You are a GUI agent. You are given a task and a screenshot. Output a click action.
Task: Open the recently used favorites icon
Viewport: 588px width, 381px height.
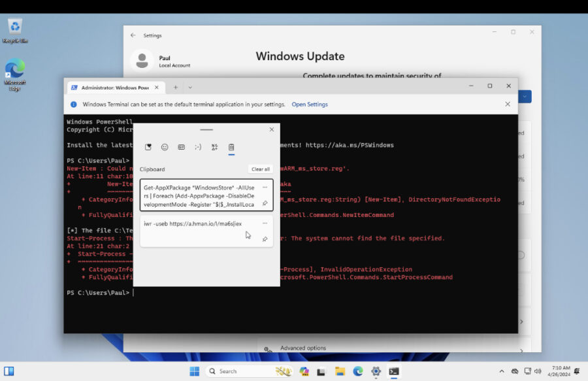click(x=148, y=148)
